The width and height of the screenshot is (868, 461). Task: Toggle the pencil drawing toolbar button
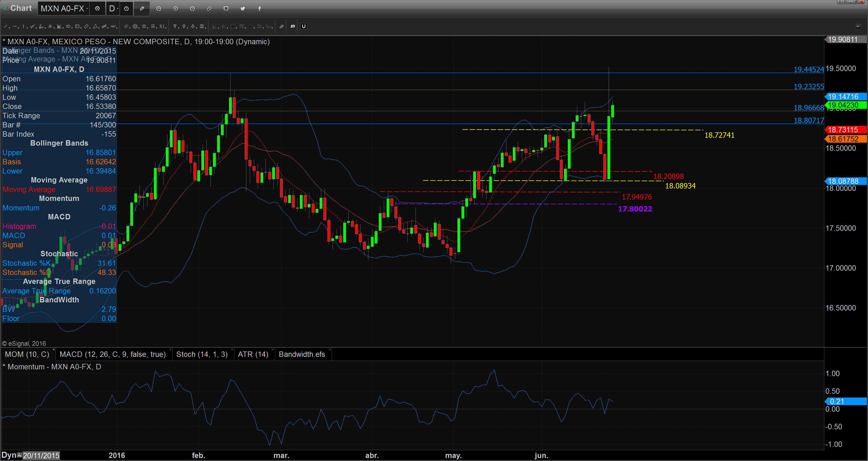[x=142, y=8]
